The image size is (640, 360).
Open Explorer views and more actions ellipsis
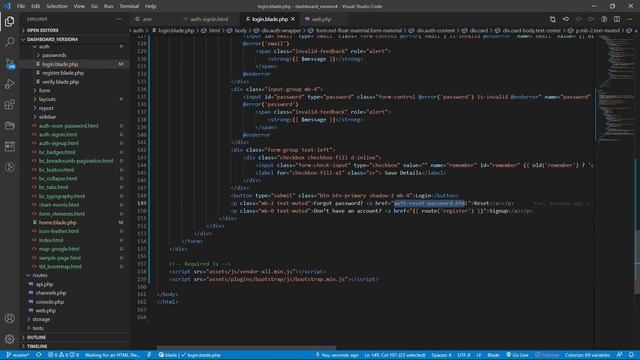pos(119,19)
